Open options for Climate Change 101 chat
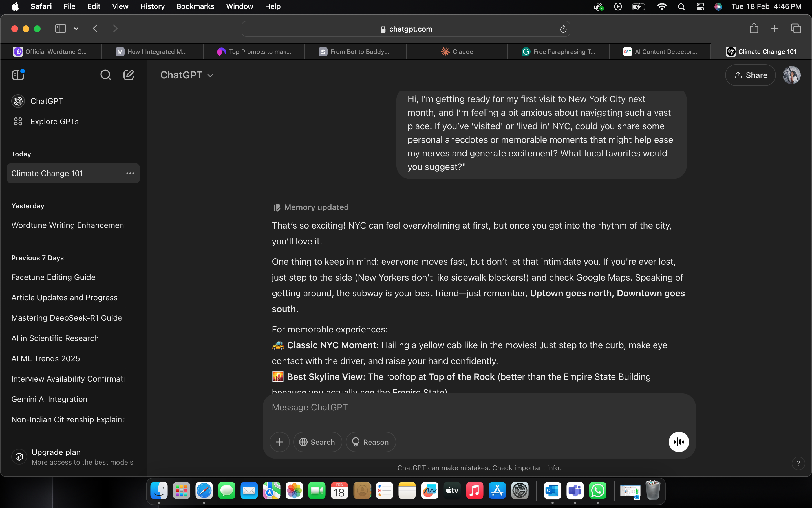Screen dimensions: 812x508 click(x=130, y=173)
